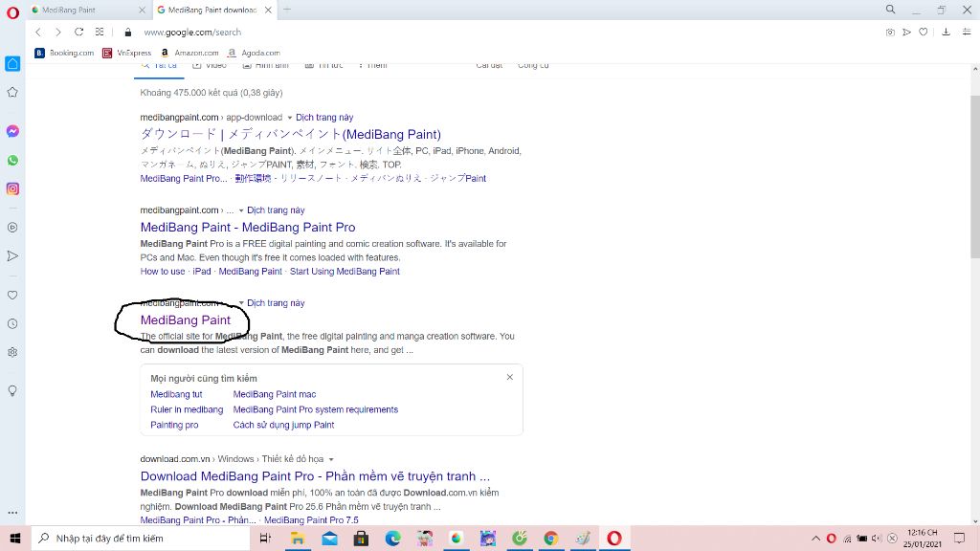Close the Mọi người cũng tìm kiếm box
This screenshot has width=980, height=551.
coord(510,377)
